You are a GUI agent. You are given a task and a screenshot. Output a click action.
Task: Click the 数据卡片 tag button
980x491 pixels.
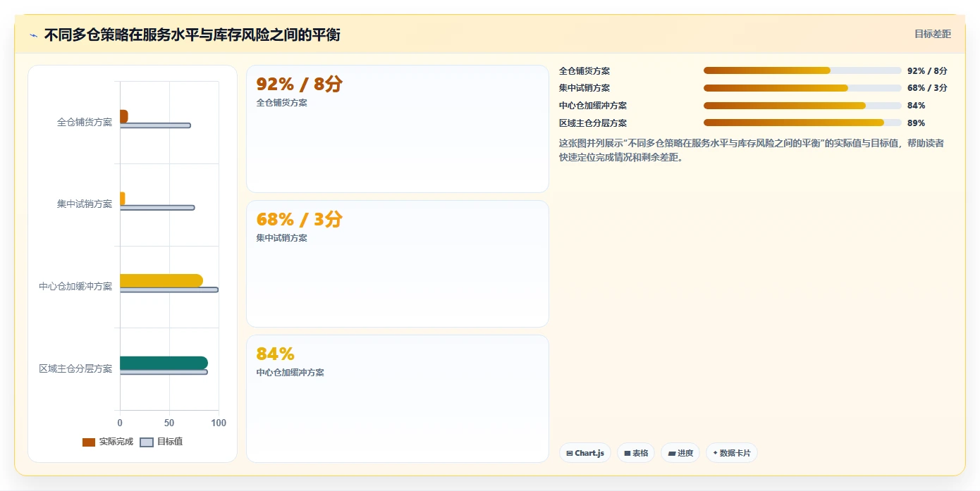point(731,453)
